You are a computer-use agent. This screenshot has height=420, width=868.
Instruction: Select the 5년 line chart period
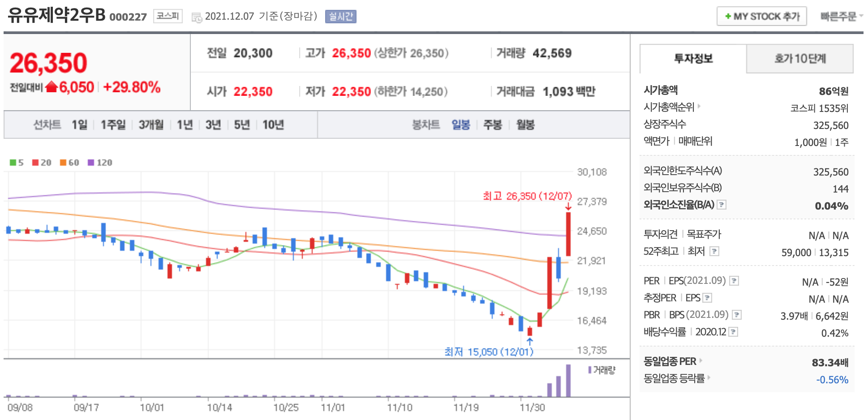click(x=242, y=124)
